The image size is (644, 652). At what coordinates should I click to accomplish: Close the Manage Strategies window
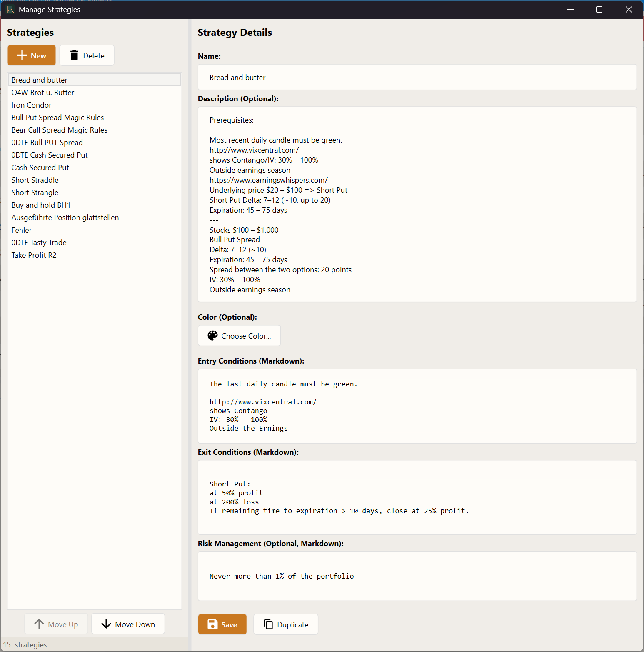[x=629, y=9]
